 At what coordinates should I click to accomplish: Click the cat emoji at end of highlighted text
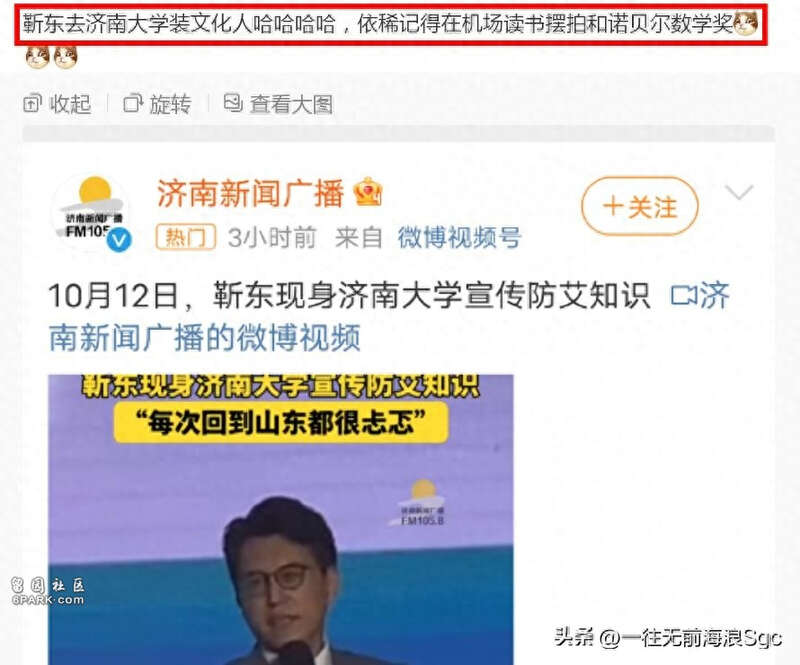745,23
